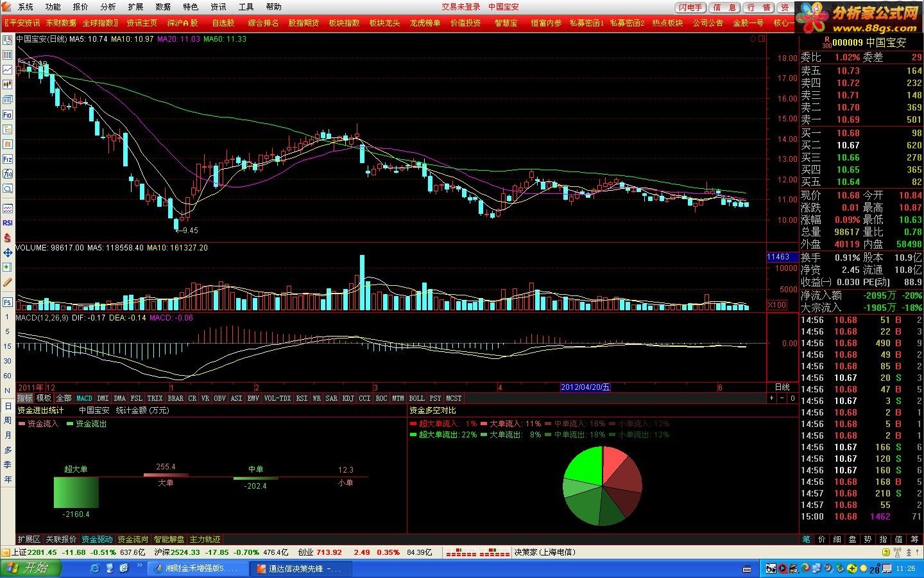Switch to the KDJ indicator tab
Viewport: 924px width, 578px height.
pos(348,398)
